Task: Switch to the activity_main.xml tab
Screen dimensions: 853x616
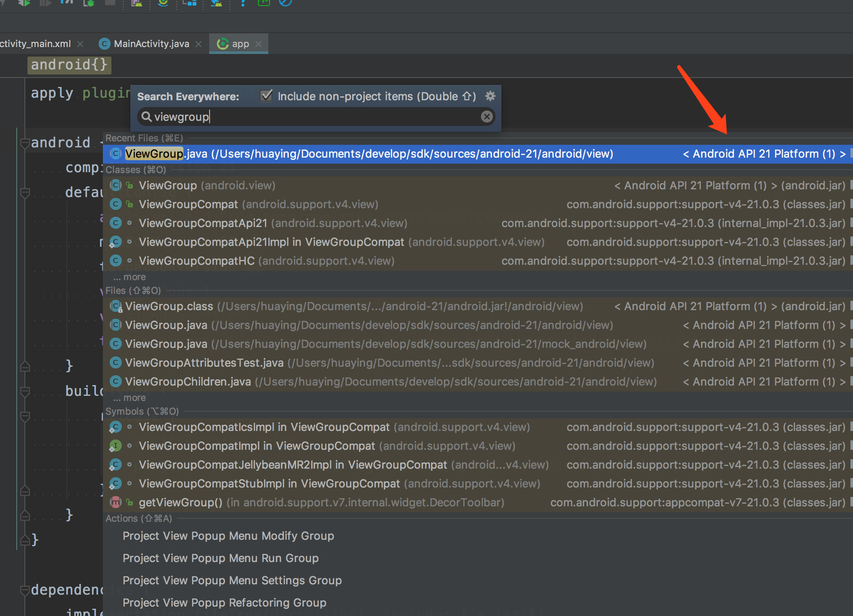Action: tap(35, 44)
